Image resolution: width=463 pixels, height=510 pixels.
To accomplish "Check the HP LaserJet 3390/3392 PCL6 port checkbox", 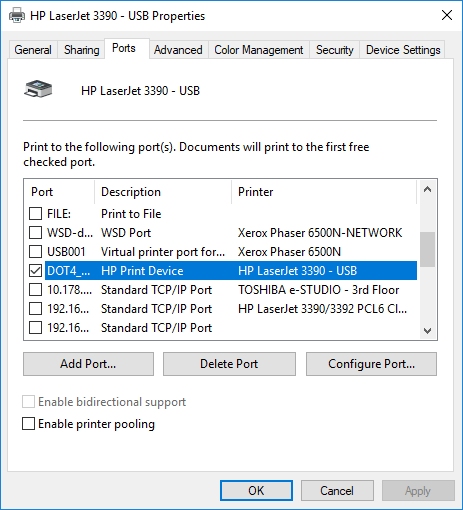I will click(x=35, y=309).
